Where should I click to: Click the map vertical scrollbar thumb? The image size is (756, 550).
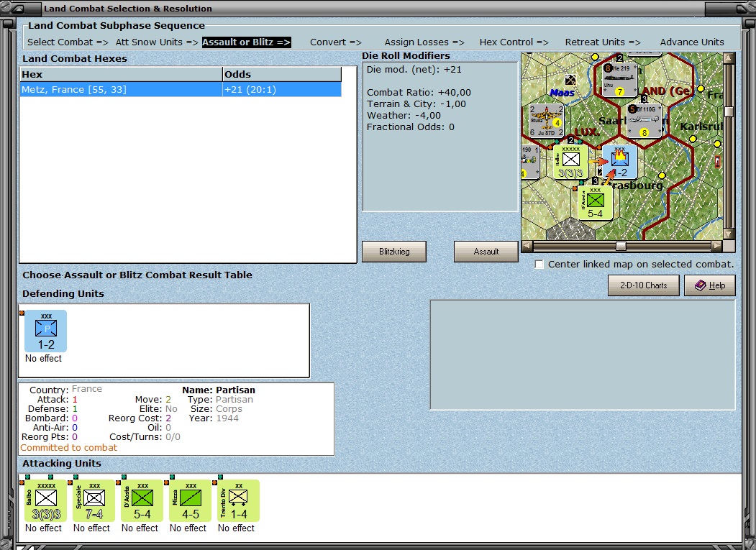[x=729, y=111]
